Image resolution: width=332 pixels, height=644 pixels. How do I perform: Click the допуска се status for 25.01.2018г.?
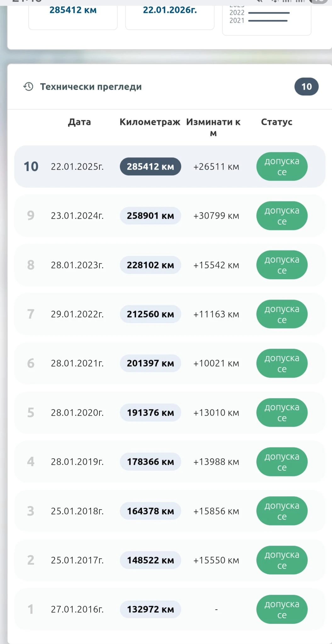pyautogui.click(x=282, y=511)
